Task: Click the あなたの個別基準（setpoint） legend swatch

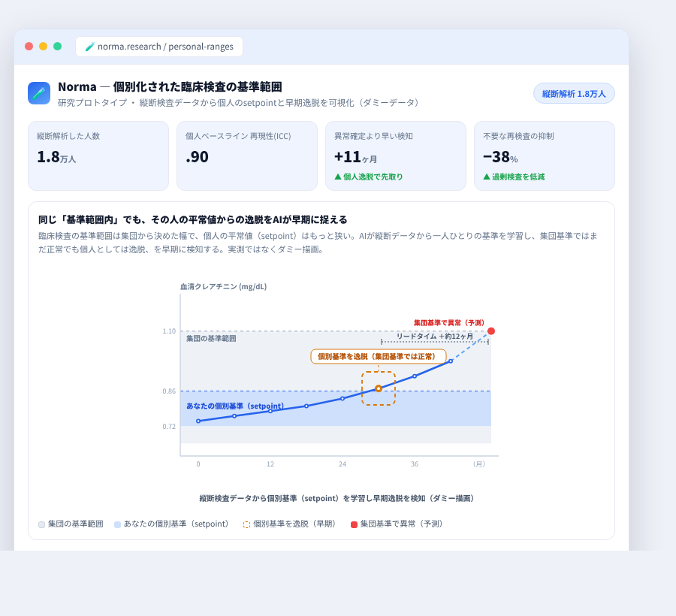Action: 117,524
